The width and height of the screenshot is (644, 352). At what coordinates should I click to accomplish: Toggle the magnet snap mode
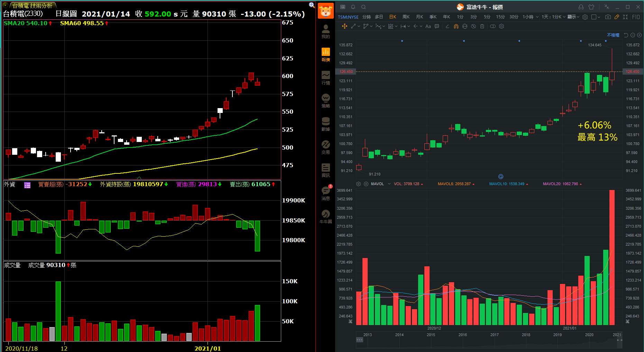(x=456, y=26)
